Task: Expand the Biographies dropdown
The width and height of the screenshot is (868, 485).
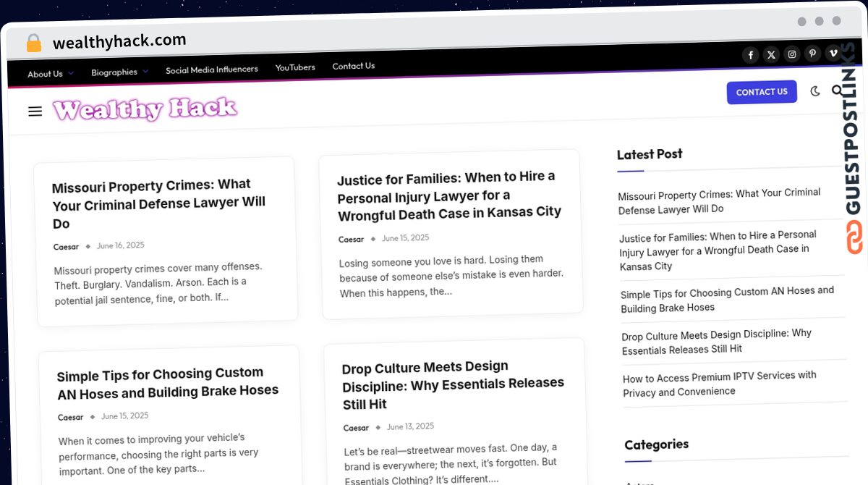Action: pyautogui.click(x=119, y=72)
